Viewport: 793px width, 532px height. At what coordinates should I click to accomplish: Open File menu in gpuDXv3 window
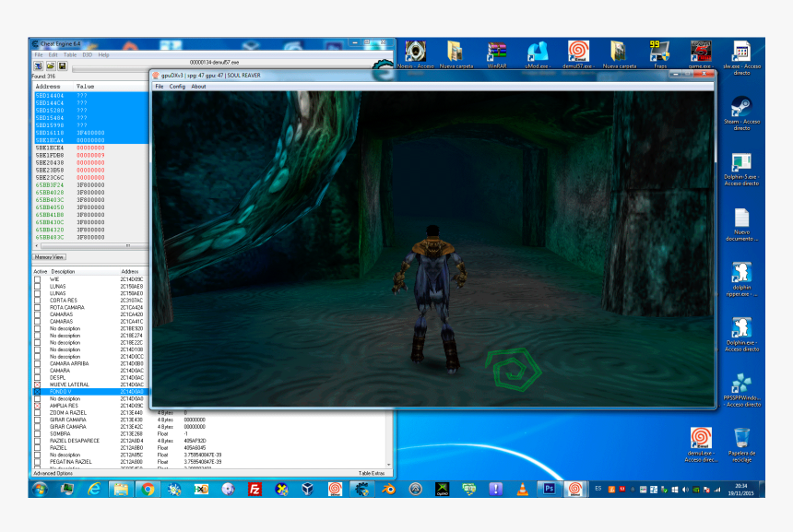tap(160, 87)
